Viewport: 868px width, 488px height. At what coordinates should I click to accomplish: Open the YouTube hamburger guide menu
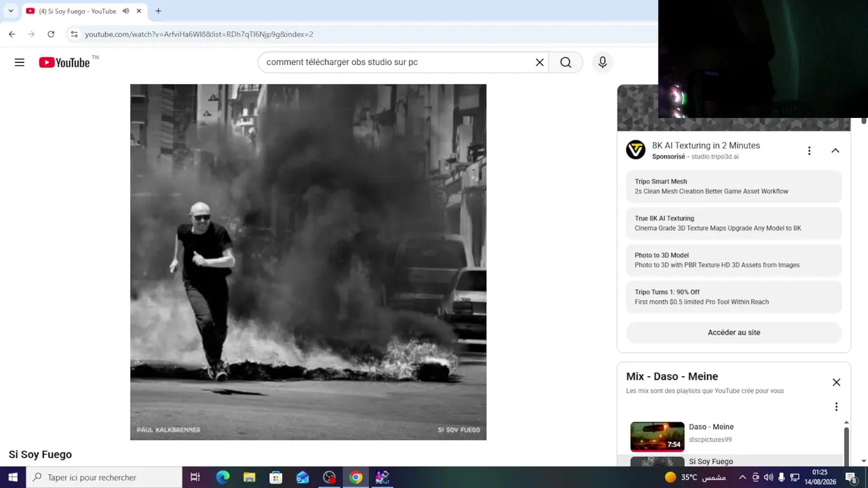click(20, 62)
